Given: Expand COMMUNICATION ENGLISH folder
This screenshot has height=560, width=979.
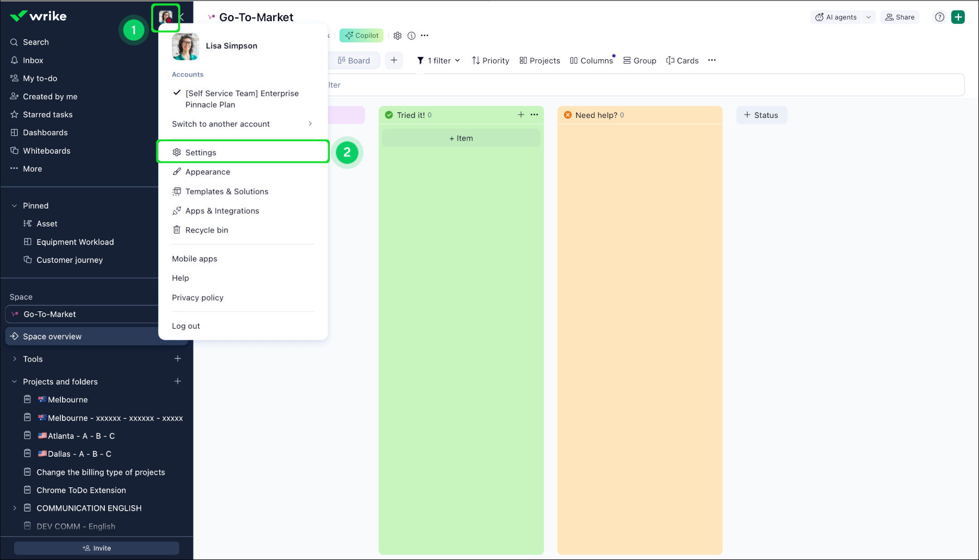Looking at the screenshot, I should pos(14,508).
